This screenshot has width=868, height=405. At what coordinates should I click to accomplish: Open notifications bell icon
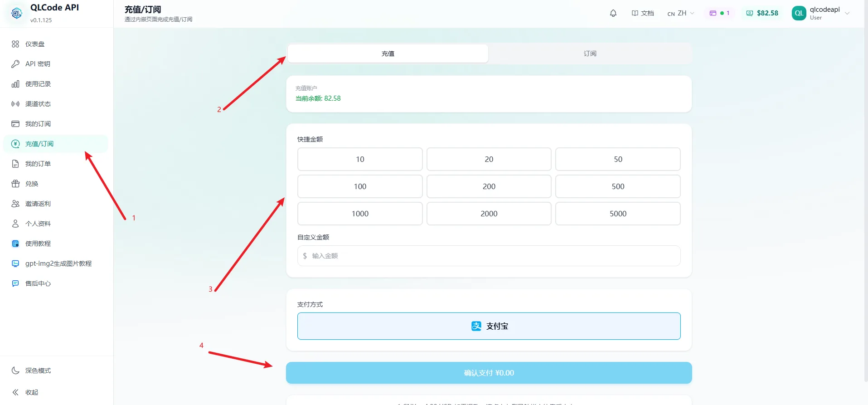coord(613,13)
